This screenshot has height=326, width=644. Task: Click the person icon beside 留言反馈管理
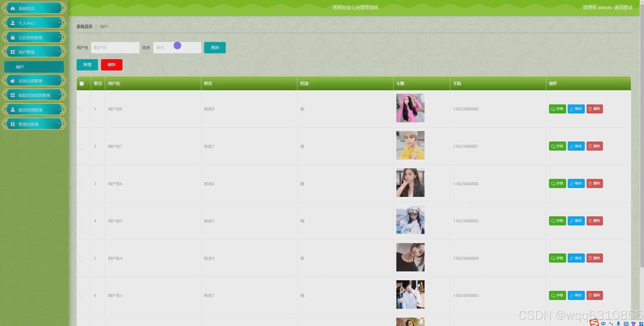[x=13, y=110]
